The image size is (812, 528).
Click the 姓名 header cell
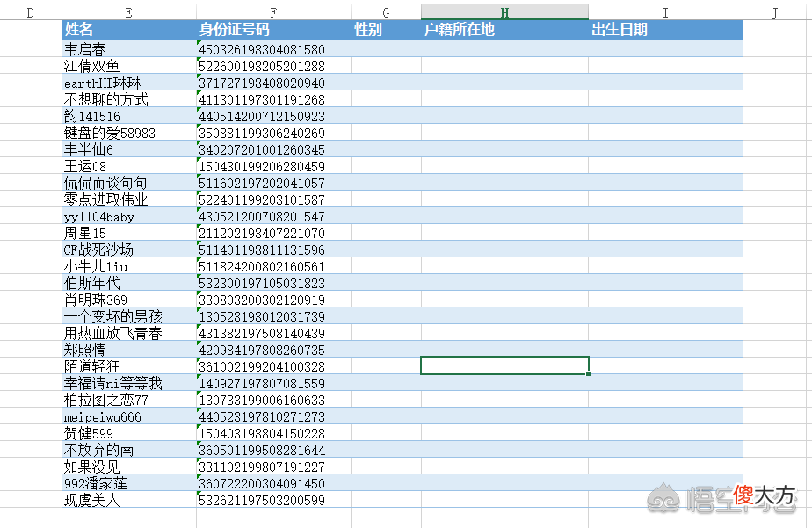tap(129, 30)
